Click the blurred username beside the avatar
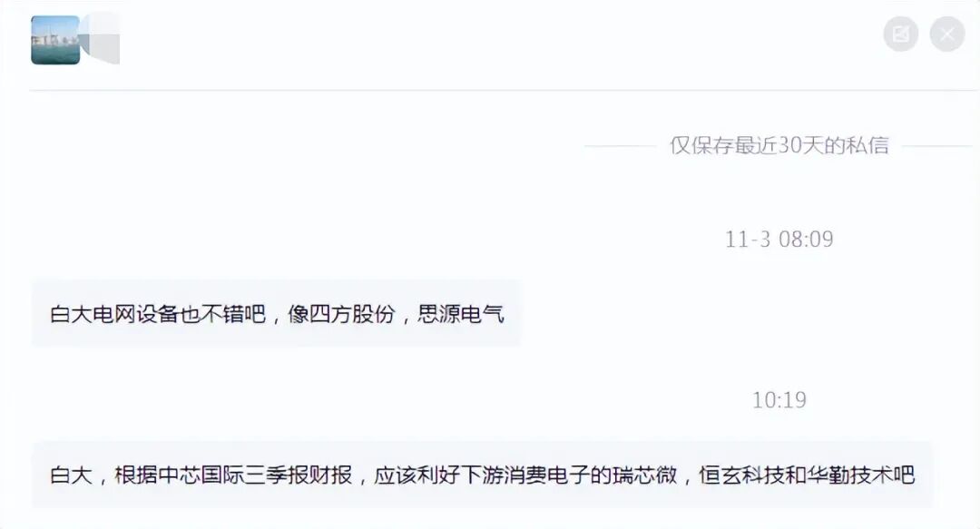 click(100, 39)
